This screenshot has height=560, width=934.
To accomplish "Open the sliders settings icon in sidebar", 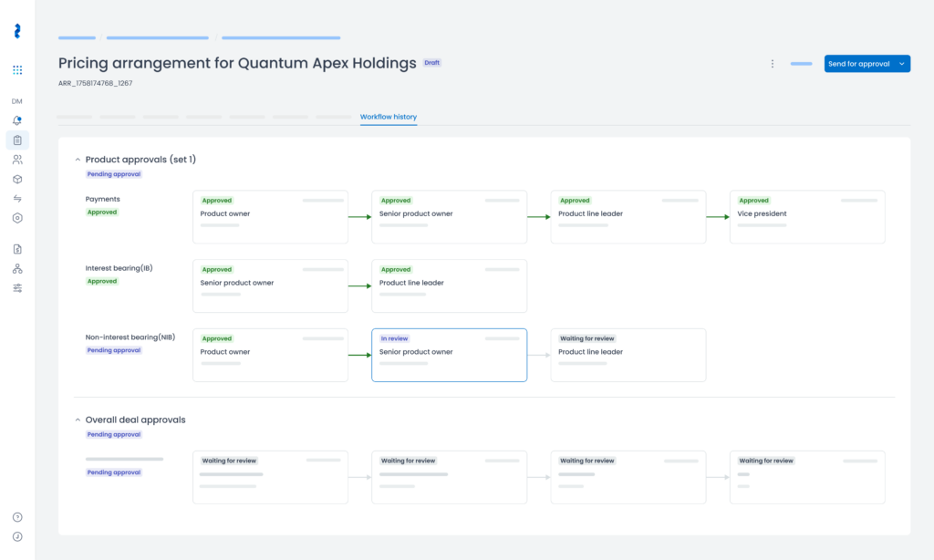I will click(17, 287).
